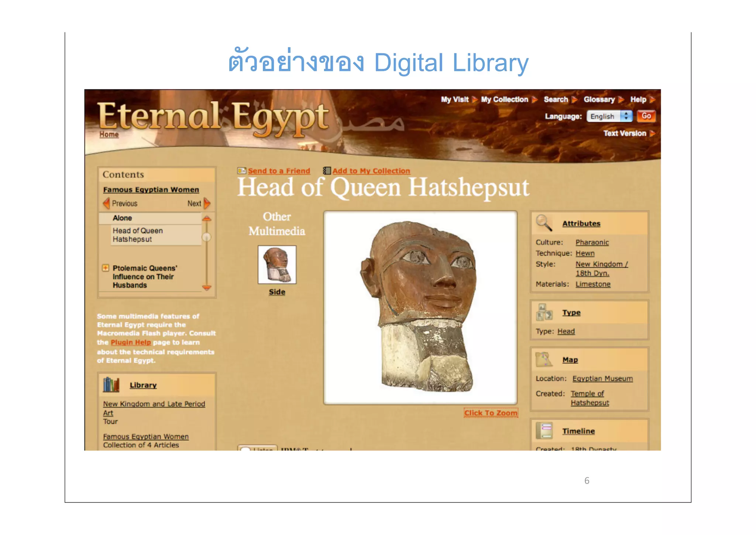756x535 pixels.
Task: Click the Next right arrow icon
Action: [x=207, y=203]
